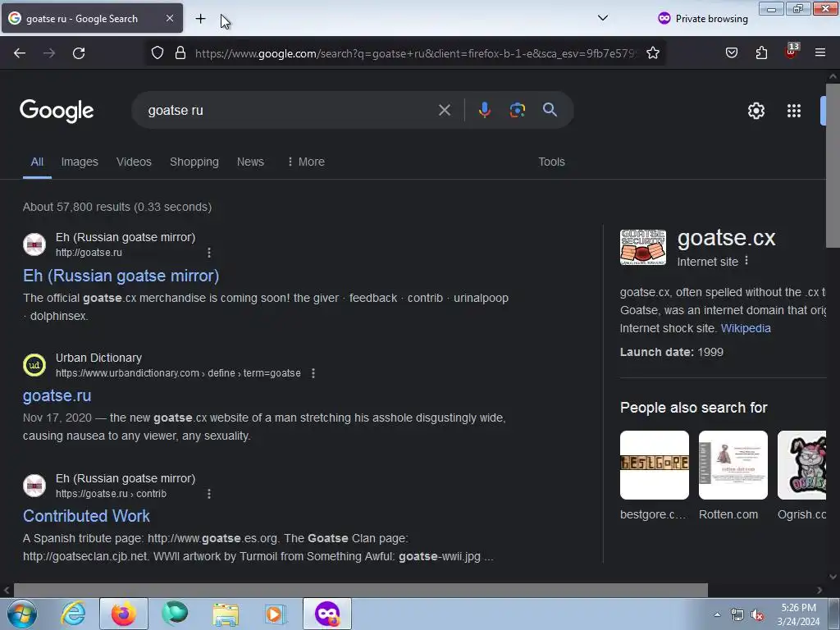840x630 pixels.
Task: Click the Launch date: 1999 text
Action: [x=672, y=352]
